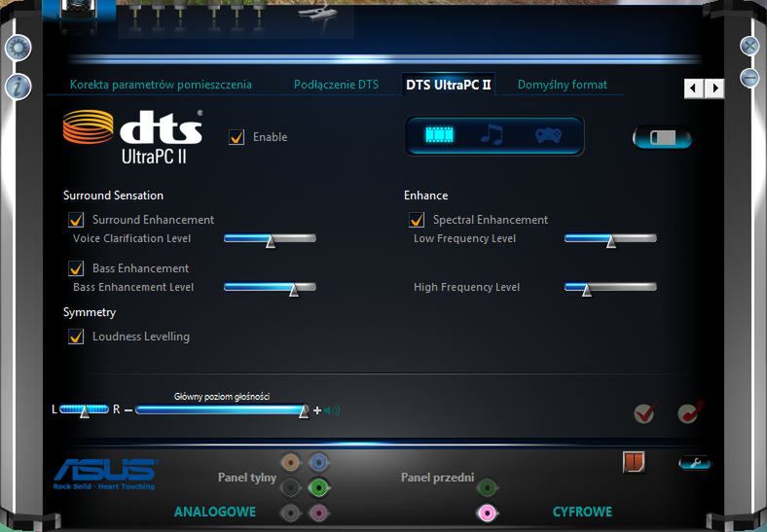Click the pink rear panel jack
Screen dimensions: 767x532
tap(319, 513)
